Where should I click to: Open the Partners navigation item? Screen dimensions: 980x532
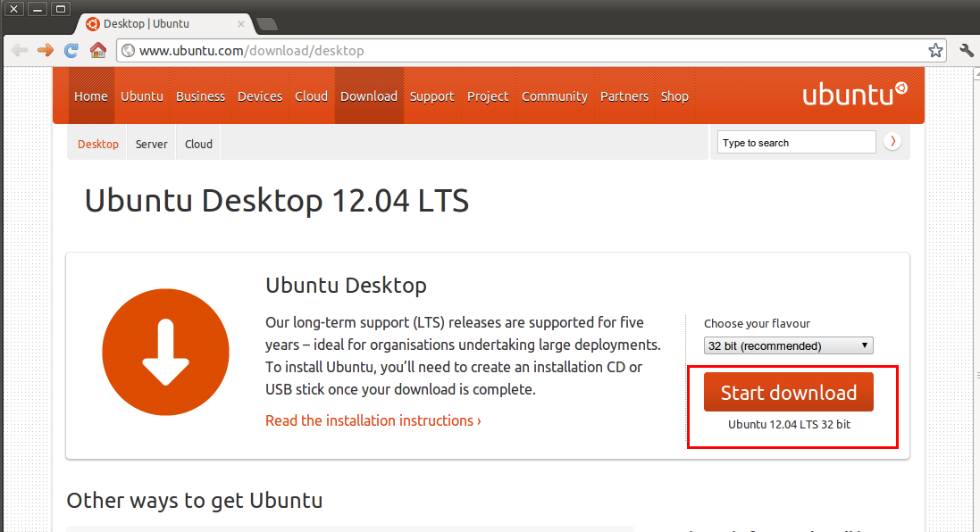click(x=624, y=96)
